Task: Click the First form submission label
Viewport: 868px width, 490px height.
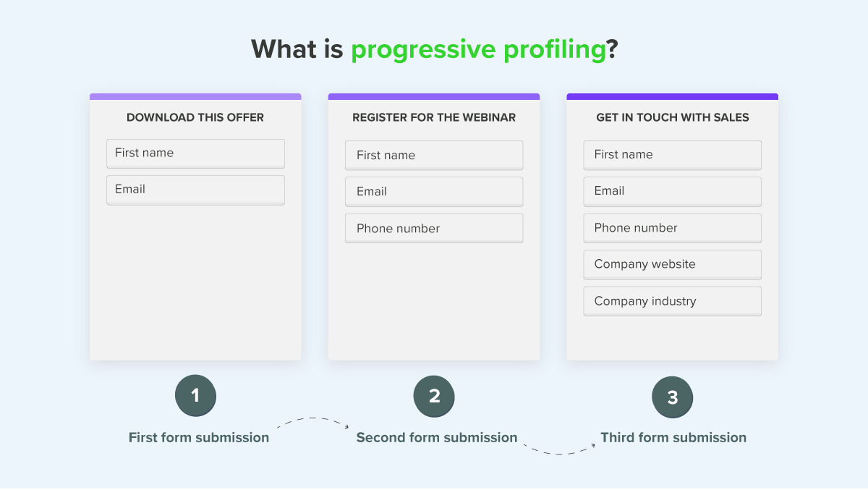Action: click(x=199, y=437)
